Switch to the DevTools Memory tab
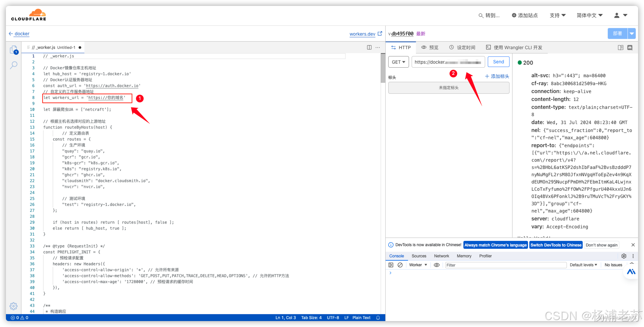 pyautogui.click(x=464, y=256)
